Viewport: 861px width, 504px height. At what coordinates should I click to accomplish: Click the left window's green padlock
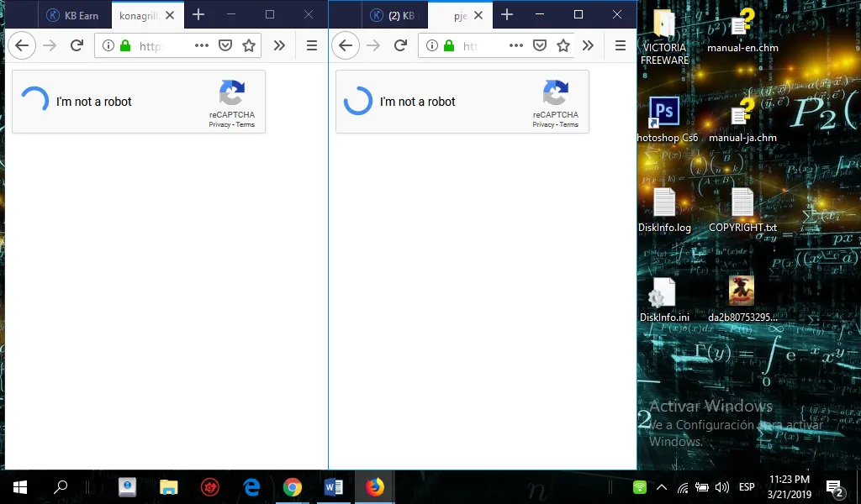click(125, 45)
